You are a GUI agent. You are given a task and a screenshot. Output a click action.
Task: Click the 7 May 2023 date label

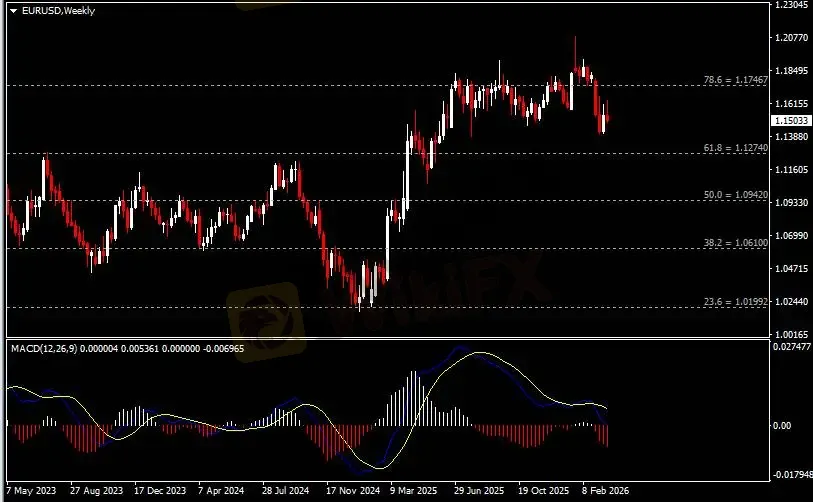coord(32,491)
